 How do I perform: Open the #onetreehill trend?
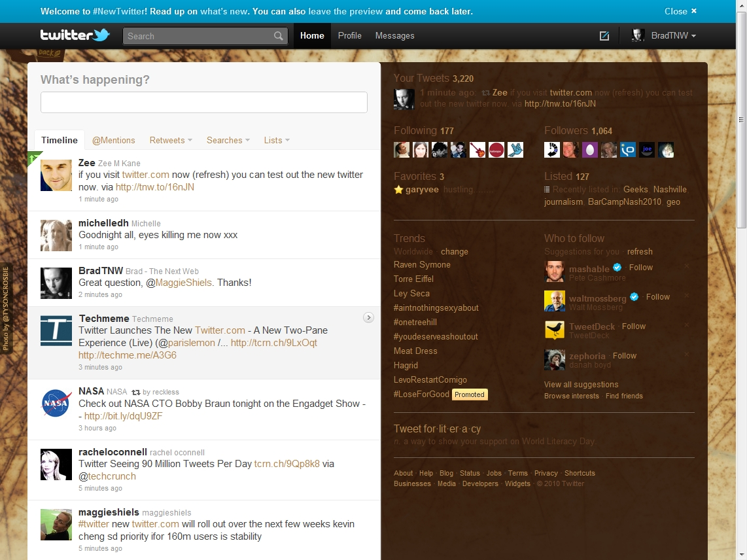tap(415, 322)
